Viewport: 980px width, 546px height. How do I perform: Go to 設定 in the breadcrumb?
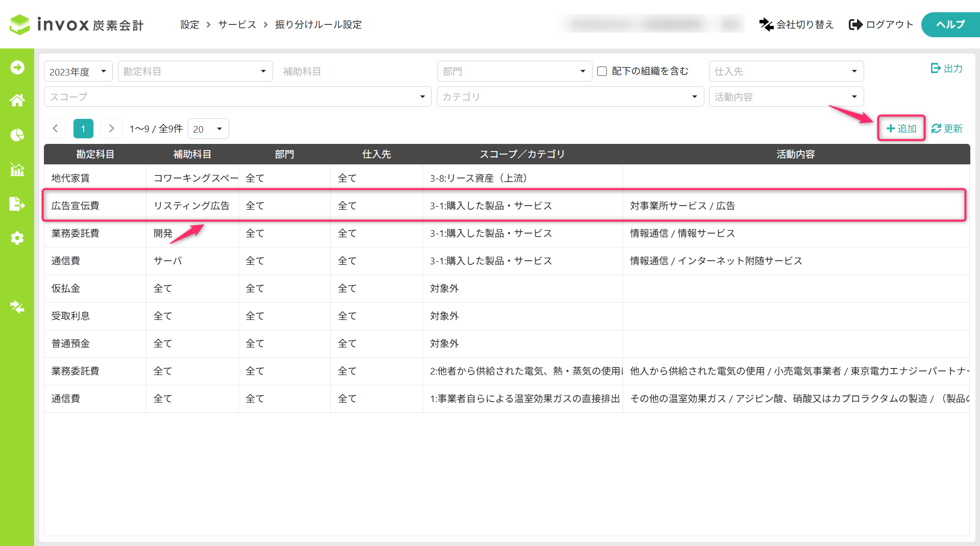click(189, 24)
